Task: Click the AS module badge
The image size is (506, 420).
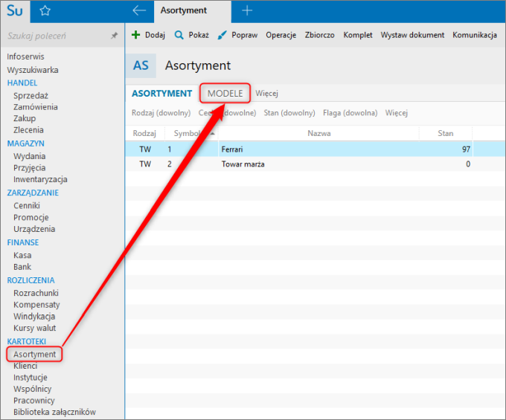Action: click(141, 65)
